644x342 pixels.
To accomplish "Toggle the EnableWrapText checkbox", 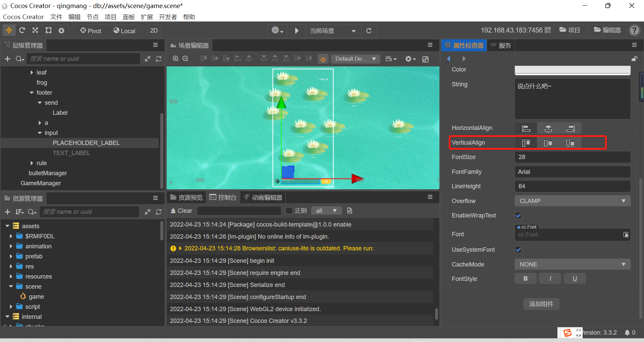I will point(518,215).
